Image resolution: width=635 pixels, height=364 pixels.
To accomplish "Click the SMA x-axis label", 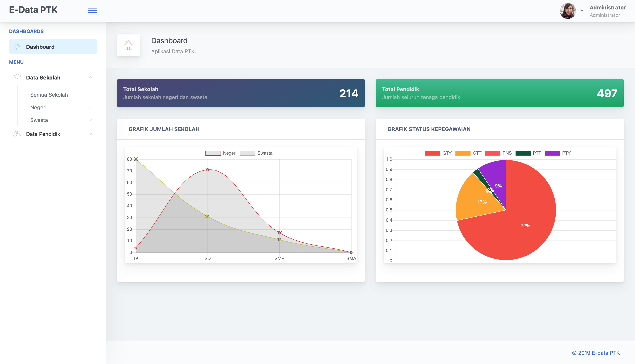I will (351, 258).
